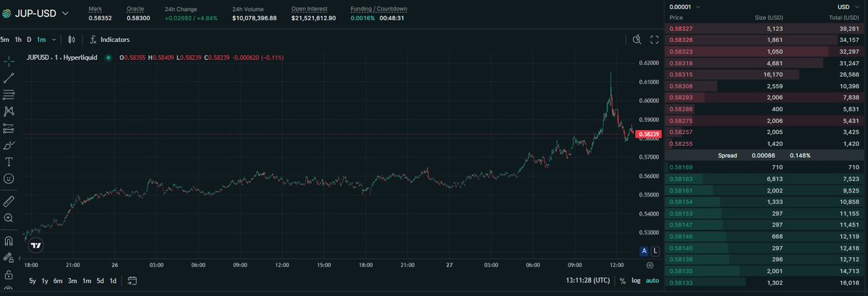Activate the zoom in tool
The image size is (868, 296).
pyautogui.click(x=9, y=218)
